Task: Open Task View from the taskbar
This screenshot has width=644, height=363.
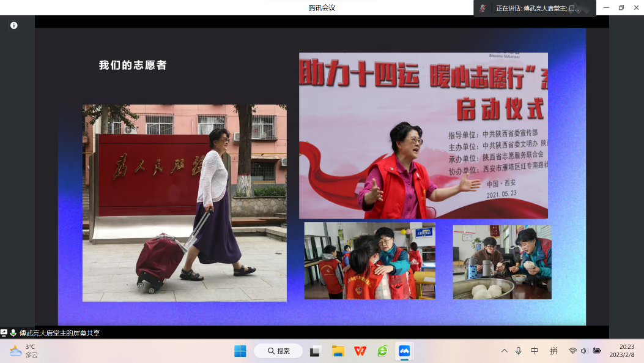Action: 316,351
